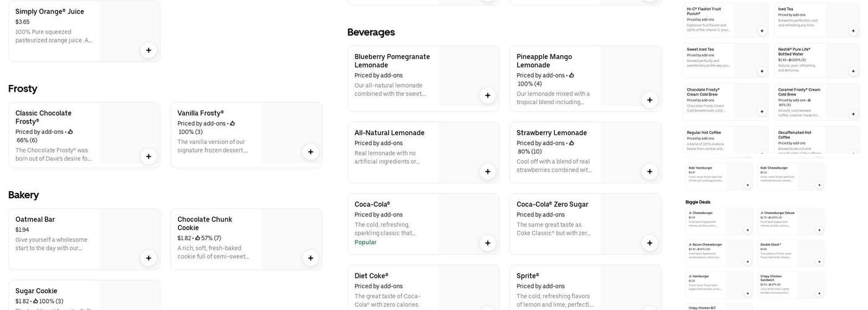Add All-Natural Lemonade to cart

point(487,172)
